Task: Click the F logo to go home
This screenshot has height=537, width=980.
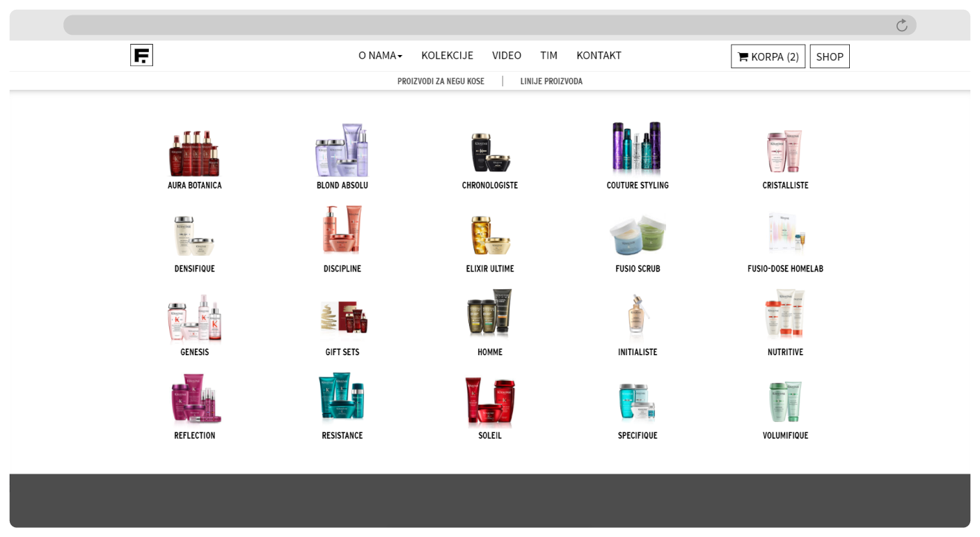Action: click(x=141, y=54)
